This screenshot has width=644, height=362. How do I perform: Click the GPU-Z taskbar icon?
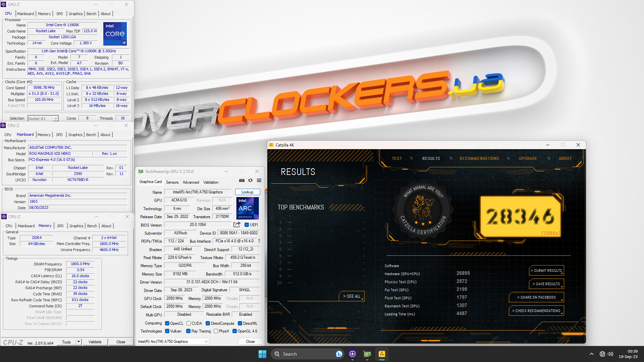click(367, 354)
